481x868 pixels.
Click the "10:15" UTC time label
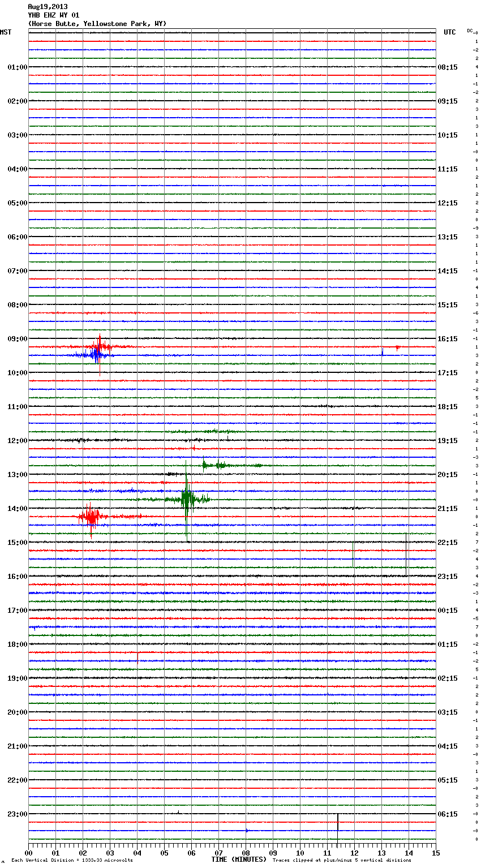tap(448, 135)
